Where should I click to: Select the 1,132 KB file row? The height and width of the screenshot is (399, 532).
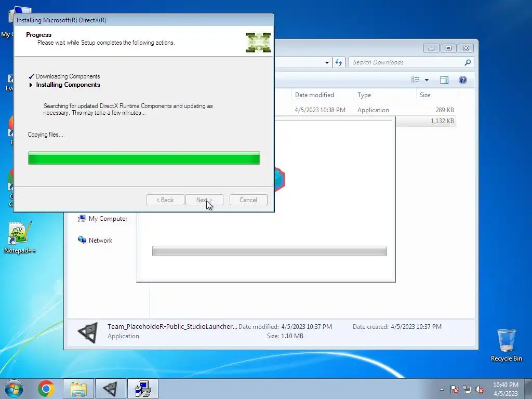point(425,121)
